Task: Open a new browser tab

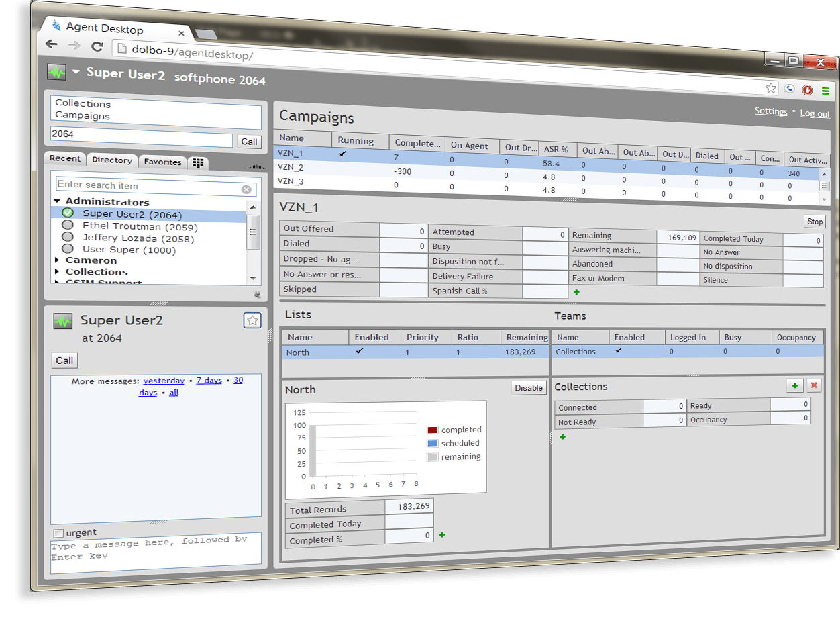Action: pyautogui.click(x=206, y=34)
